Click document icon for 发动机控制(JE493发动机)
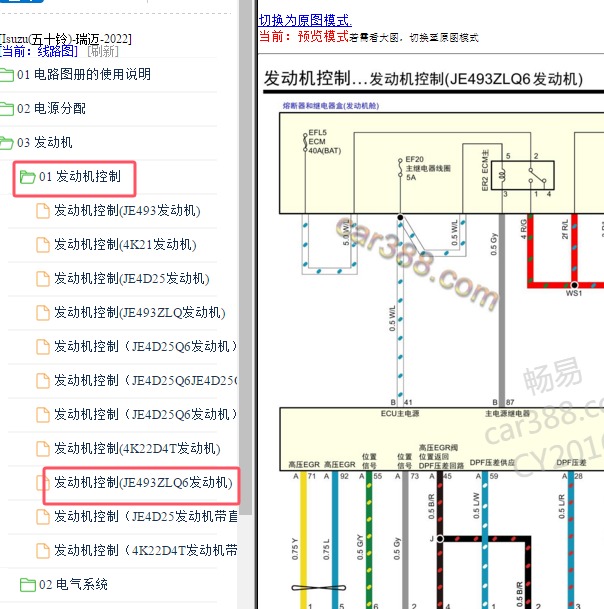 [43, 211]
